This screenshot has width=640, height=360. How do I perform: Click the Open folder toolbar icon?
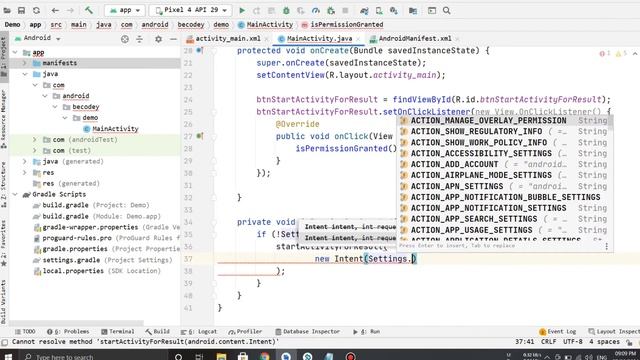(7, 11)
